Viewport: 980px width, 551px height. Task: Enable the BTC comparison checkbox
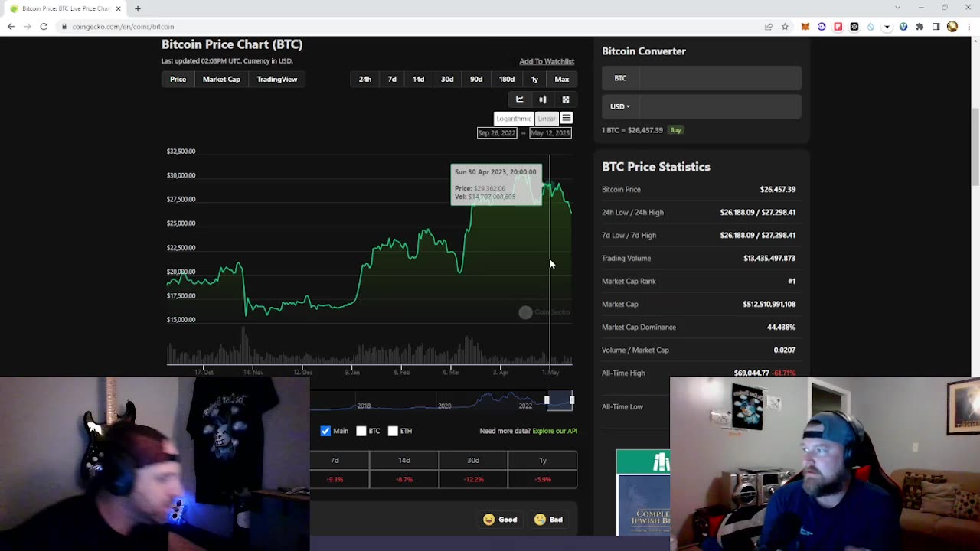(x=361, y=431)
